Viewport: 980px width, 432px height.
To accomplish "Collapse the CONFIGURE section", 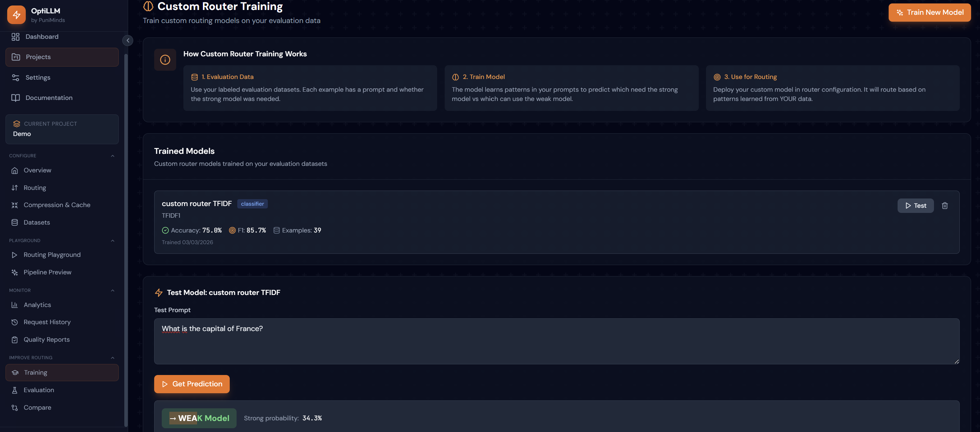I will [x=113, y=156].
